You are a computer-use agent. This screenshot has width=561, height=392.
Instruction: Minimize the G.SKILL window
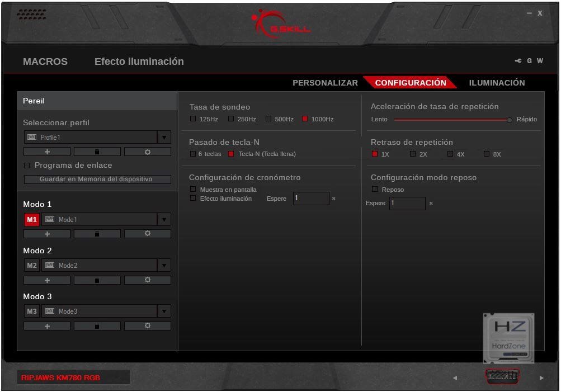(x=529, y=13)
